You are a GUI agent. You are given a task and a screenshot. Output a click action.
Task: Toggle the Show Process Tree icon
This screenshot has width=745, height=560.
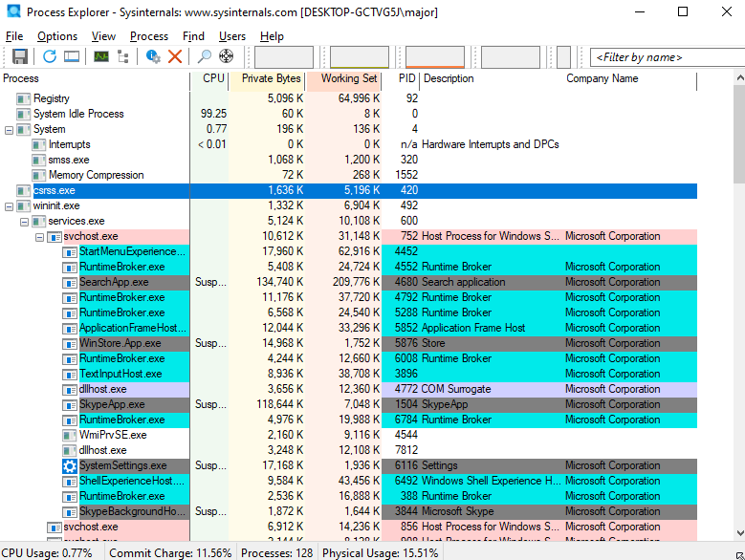coord(123,57)
